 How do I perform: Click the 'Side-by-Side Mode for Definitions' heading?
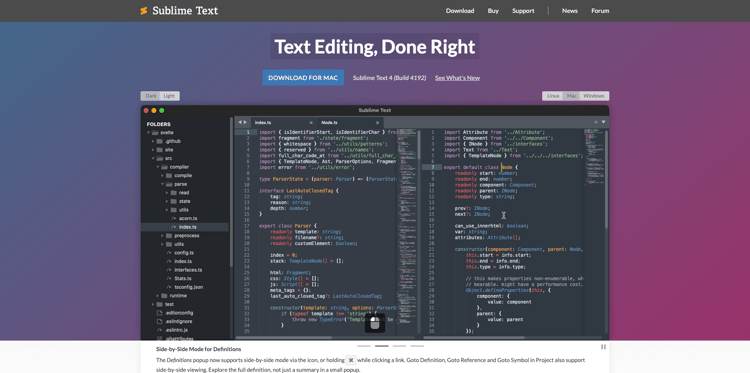pyautogui.click(x=199, y=349)
